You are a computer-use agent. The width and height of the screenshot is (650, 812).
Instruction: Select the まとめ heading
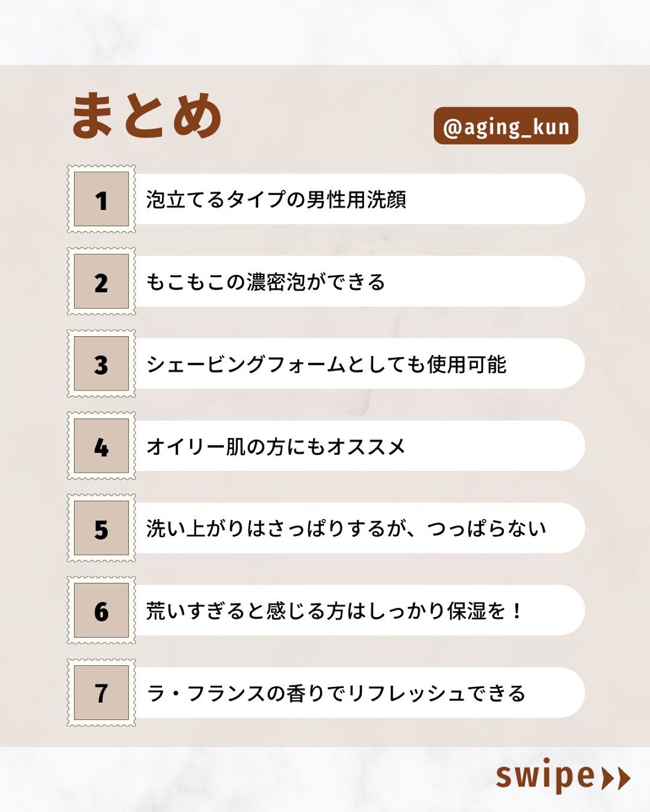[146, 115]
